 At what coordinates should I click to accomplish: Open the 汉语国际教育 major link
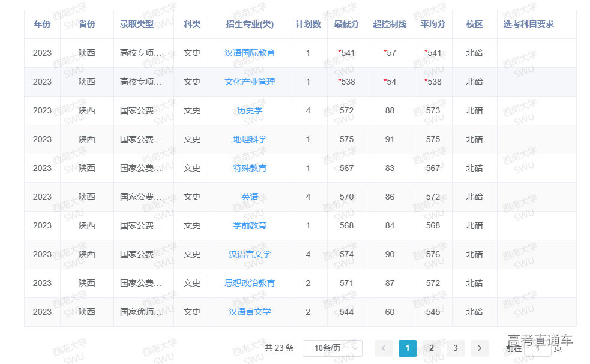[250, 53]
